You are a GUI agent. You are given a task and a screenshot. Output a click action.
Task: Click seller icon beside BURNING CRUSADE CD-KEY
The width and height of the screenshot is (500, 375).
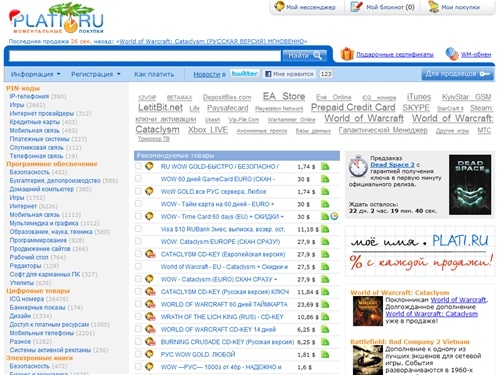(150, 342)
